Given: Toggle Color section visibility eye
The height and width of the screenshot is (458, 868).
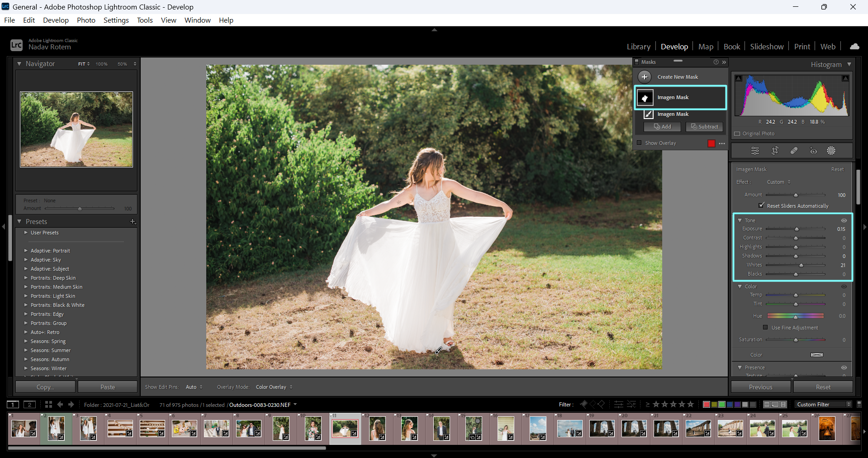Looking at the screenshot, I should pos(844,286).
